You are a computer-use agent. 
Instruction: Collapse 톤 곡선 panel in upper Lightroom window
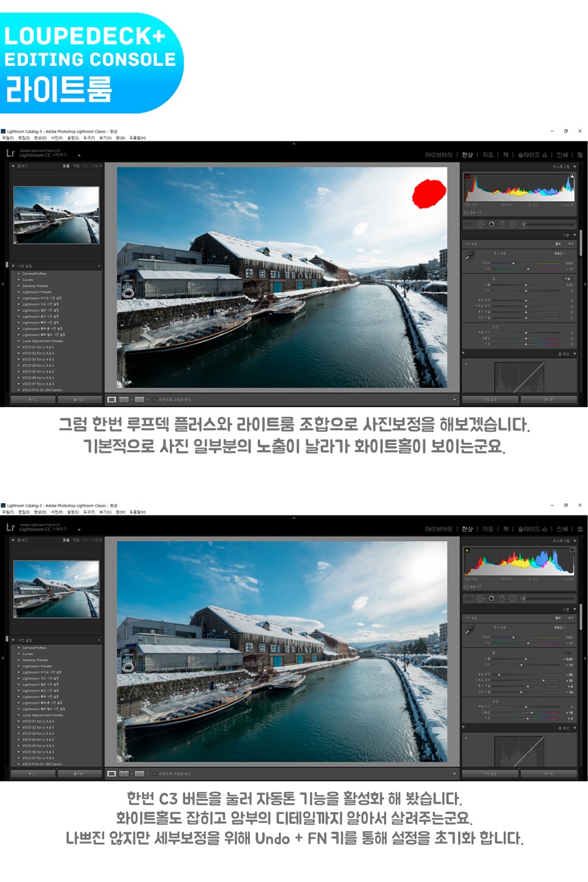(x=575, y=354)
